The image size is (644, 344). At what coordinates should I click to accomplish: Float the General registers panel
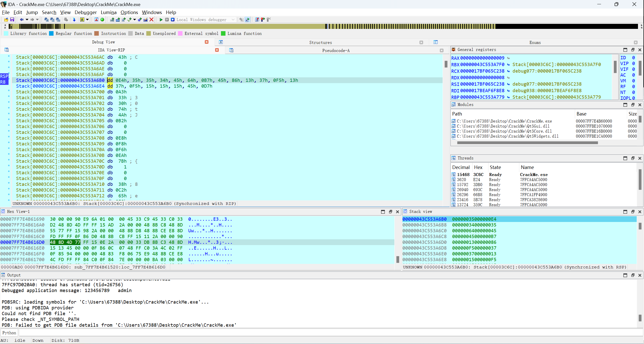point(633,50)
